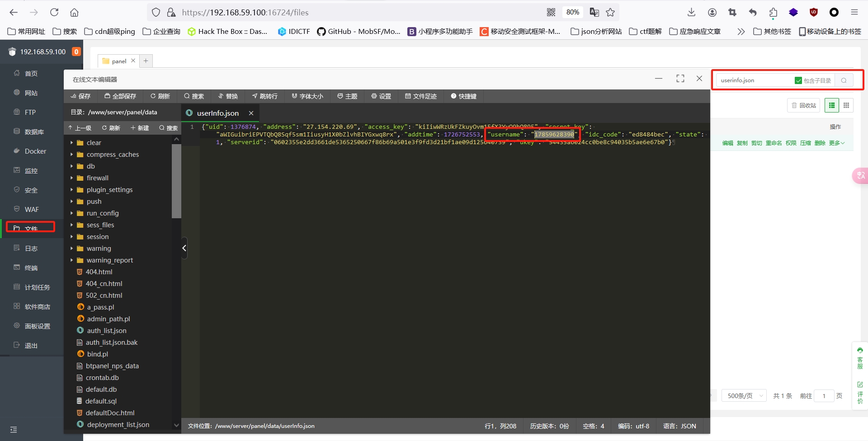Screen dimensions: 868x441
Task: Expand the plugin_settings folder
Action: coord(71,189)
